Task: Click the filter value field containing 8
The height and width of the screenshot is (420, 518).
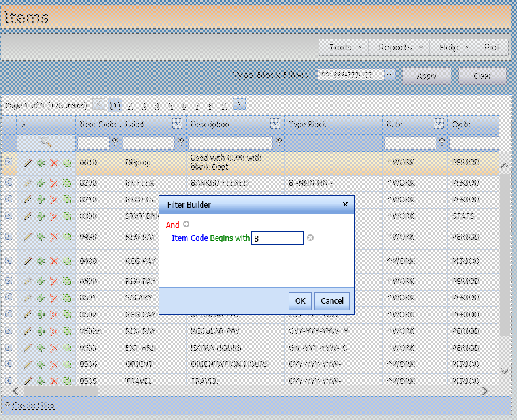Action: [278, 238]
